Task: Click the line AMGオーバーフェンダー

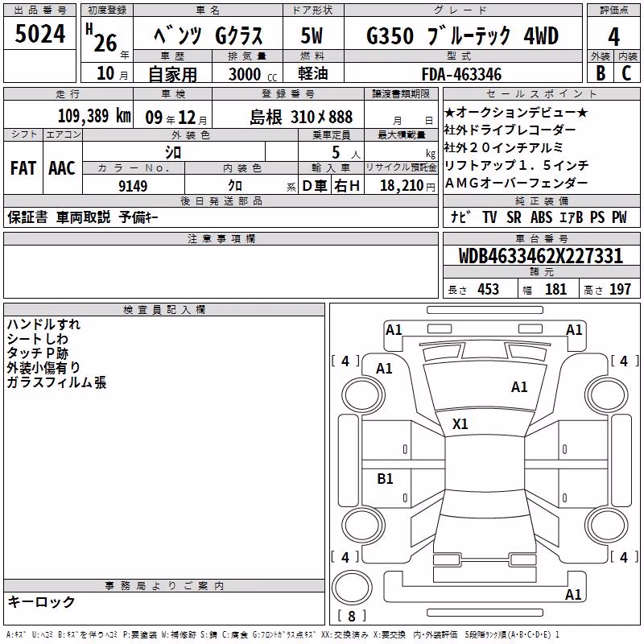Action: click(516, 183)
